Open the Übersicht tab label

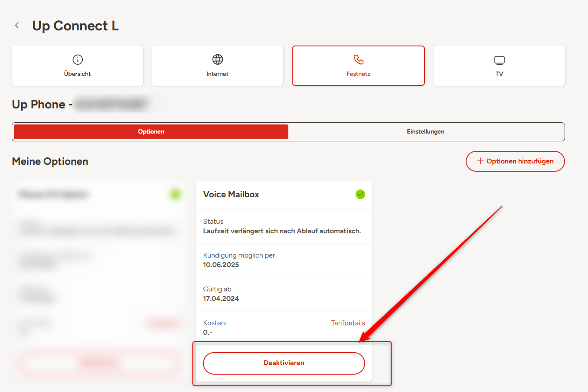click(77, 74)
